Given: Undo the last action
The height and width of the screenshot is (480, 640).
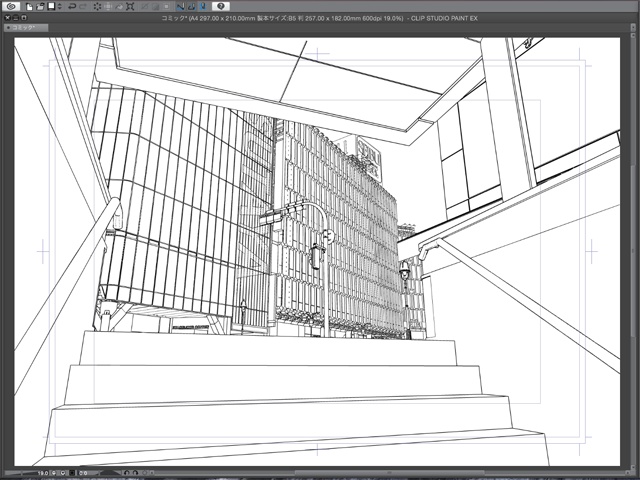Looking at the screenshot, I should pos(72,6).
